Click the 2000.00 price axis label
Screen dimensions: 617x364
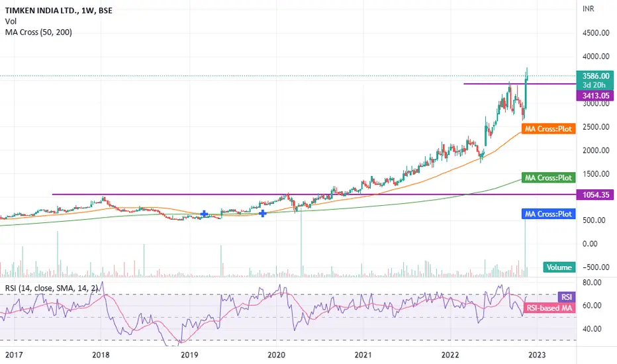click(596, 150)
